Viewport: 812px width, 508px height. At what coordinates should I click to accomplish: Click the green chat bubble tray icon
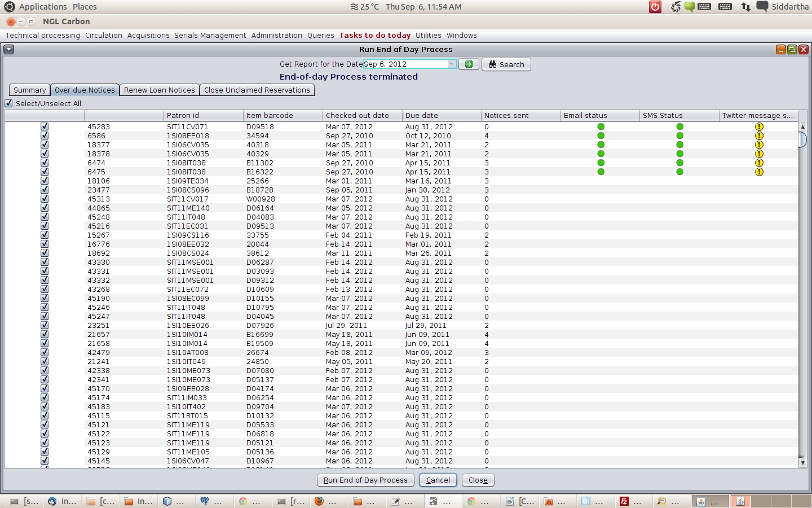click(689, 7)
